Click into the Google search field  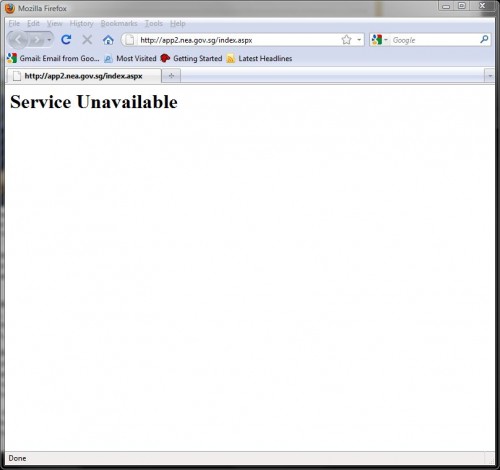pyautogui.click(x=434, y=40)
